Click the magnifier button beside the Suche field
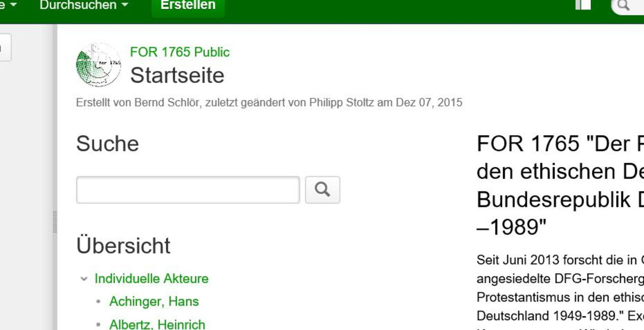Viewport: 644px width, 330px height. pyautogui.click(x=322, y=190)
